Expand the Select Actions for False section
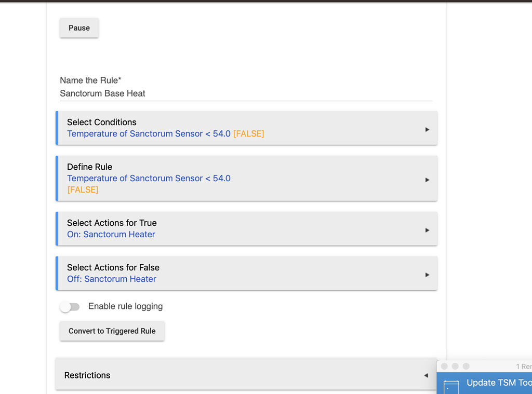 [246, 273]
